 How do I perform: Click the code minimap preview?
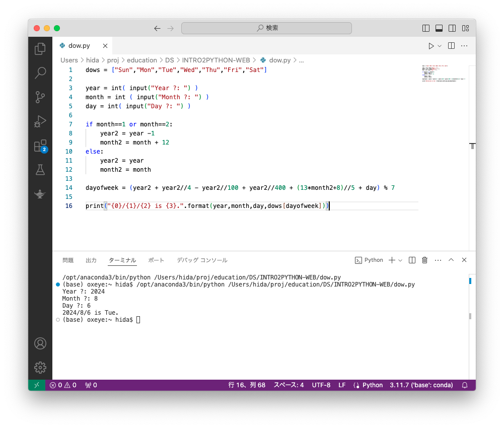[x=443, y=73]
